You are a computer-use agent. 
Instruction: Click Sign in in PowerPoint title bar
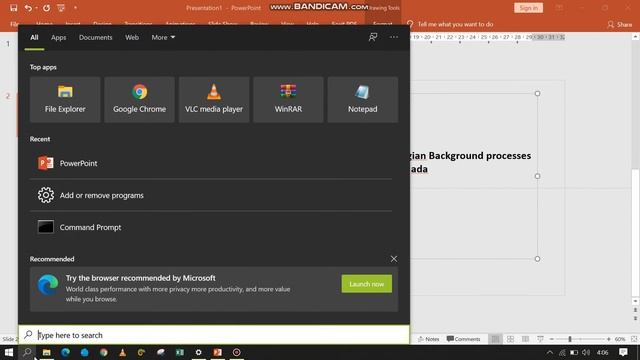pos(529,8)
